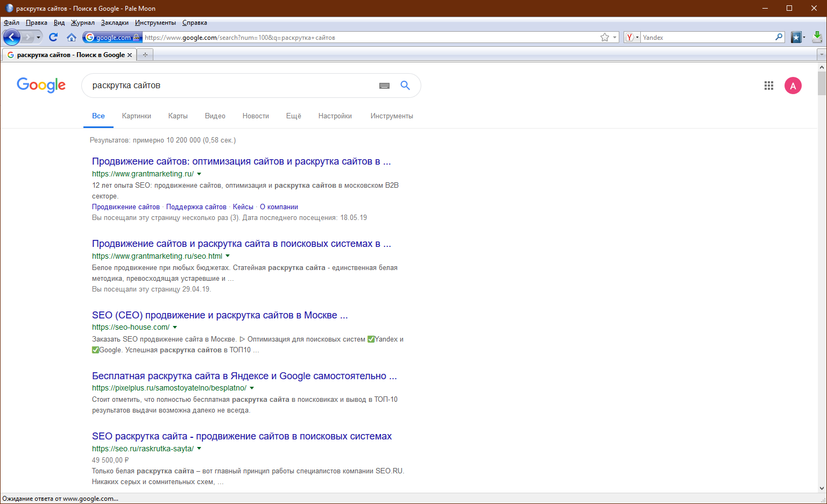Click the page scrollbar down arrow

[x=822, y=488]
